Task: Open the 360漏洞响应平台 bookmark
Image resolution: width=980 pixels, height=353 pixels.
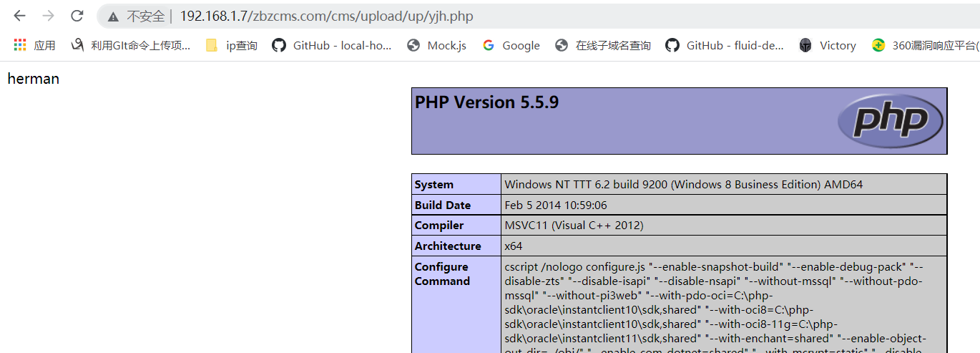Action: 926,45
